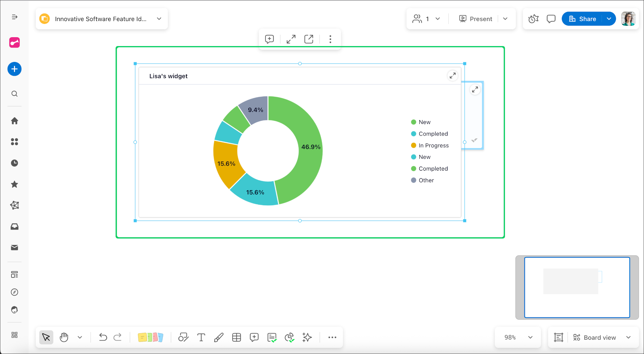This screenshot has height=354, width=644.
Task: Start the collaboration timer
Action: pyautogui.click(x=533, y=19)
